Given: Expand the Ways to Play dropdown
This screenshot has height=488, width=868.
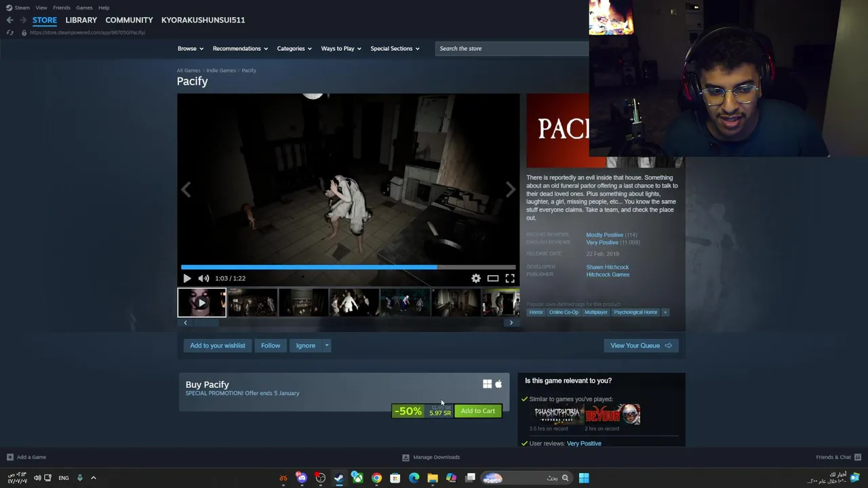Looking at the screenshot, I should [x=341, y=48].
